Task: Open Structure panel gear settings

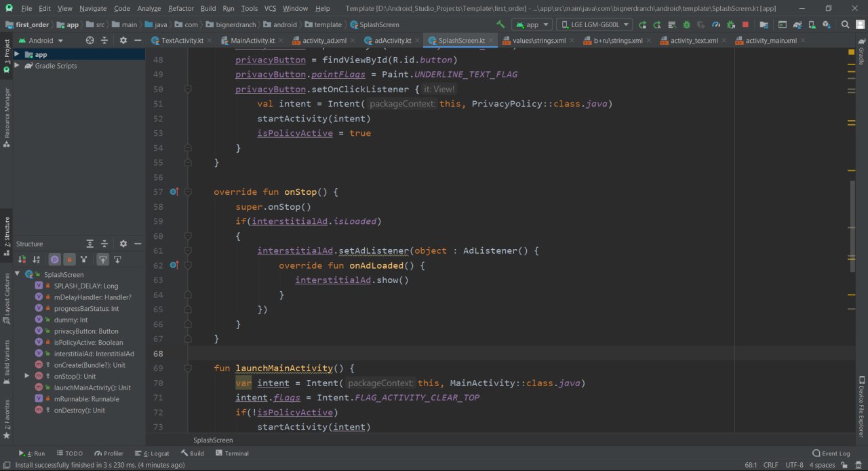Action: [x=123, y=244]
